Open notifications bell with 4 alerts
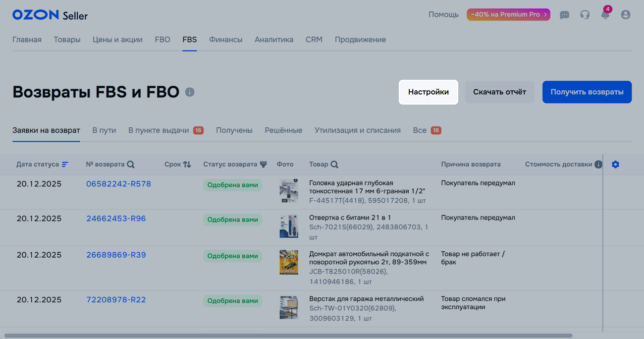The width and height of the screenshot is (644, 339). tap(605, 14)
